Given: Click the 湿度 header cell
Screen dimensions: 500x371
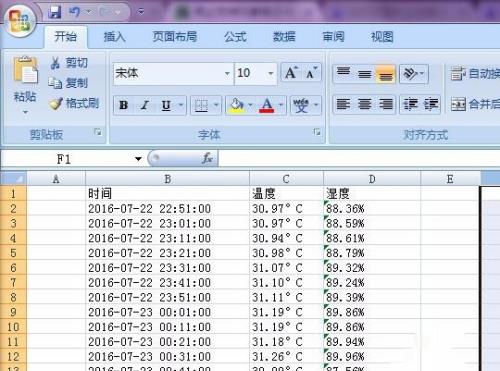Looking at the screenshot, I should (372, 193).
